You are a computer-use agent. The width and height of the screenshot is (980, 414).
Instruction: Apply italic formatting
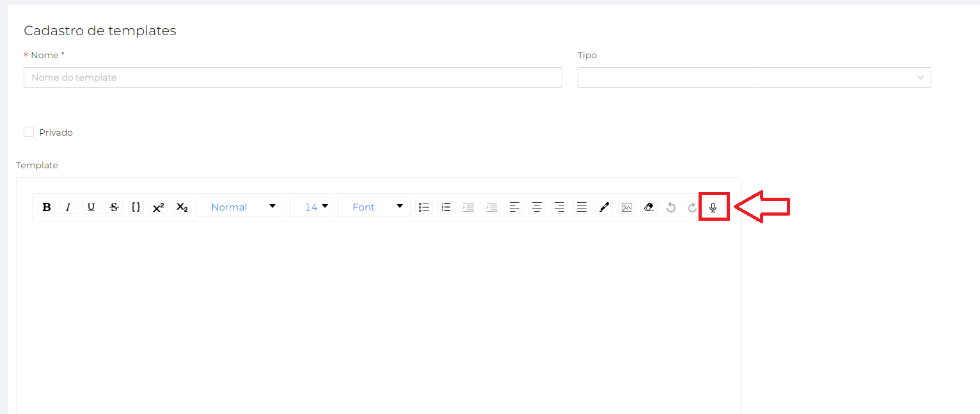tap(68, 207)
